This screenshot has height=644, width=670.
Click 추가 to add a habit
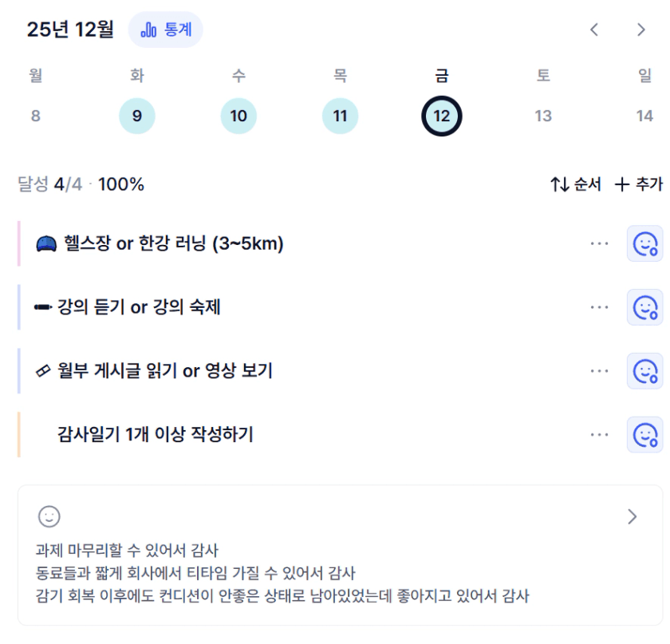click(x=638, y=184)
